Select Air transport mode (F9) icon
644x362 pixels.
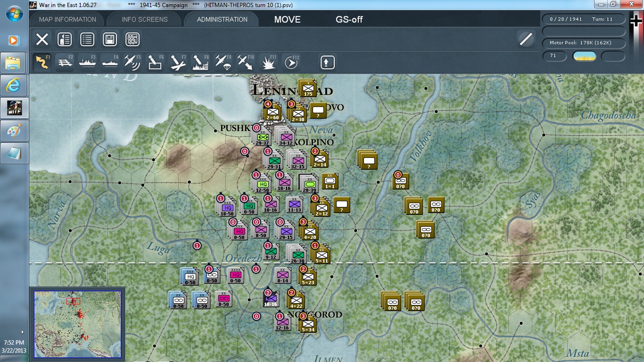coord(223,62)
